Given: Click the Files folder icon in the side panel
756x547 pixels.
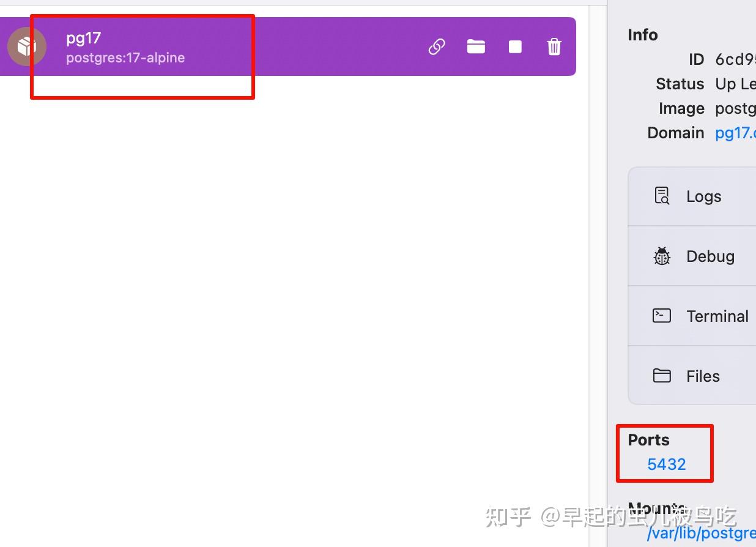Looking at the screenshot, I should [661, 375].
